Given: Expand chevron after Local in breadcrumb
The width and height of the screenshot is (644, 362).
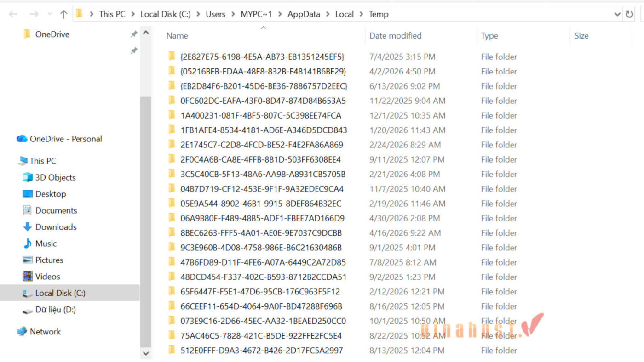Looking at the screenshot, I should pos(362,14).
